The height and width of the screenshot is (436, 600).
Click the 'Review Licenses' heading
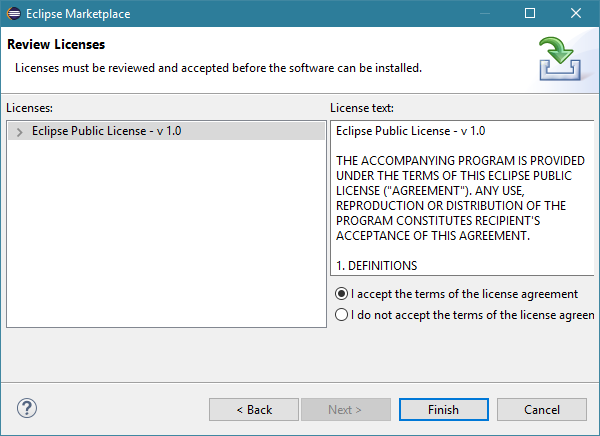(x=56, y=44)
